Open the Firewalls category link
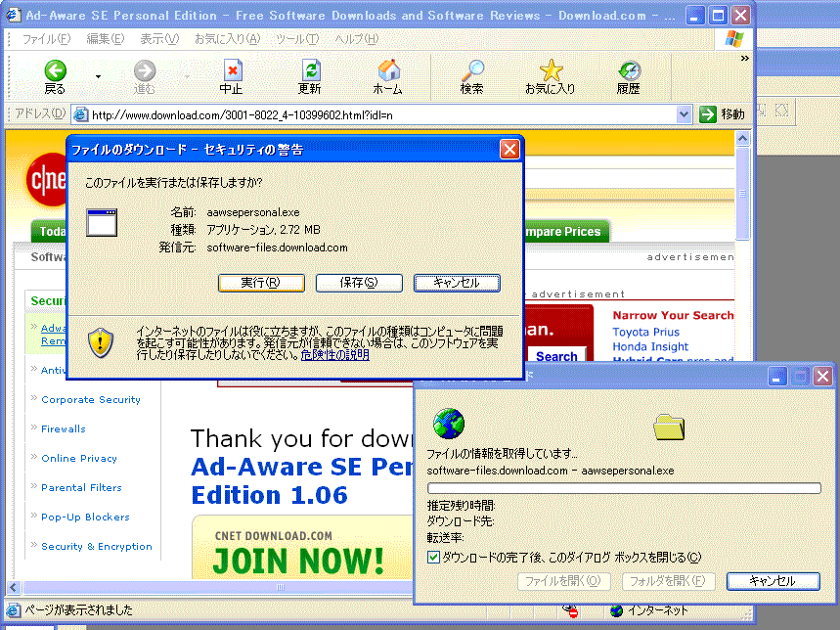 (x=64, y=428)
